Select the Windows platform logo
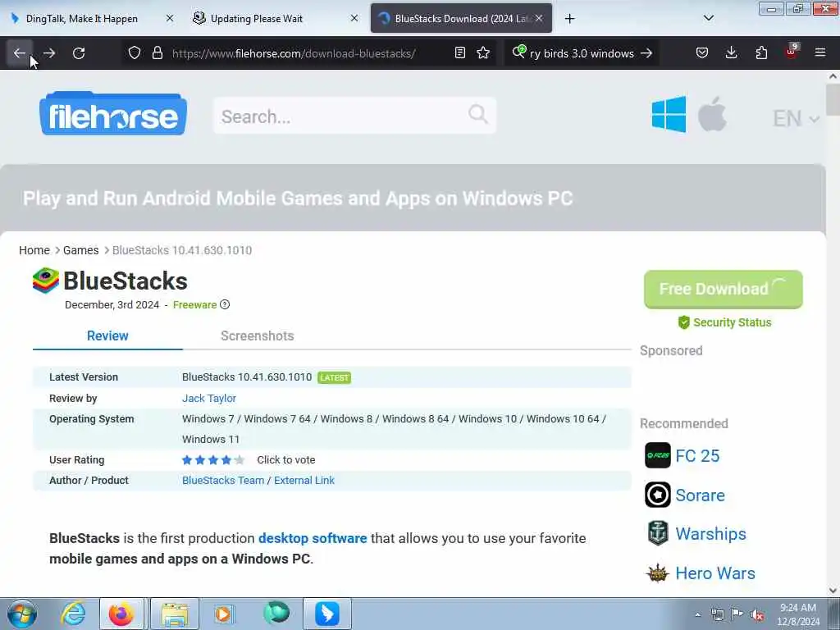The image size is (840, 630). [669, 114]
